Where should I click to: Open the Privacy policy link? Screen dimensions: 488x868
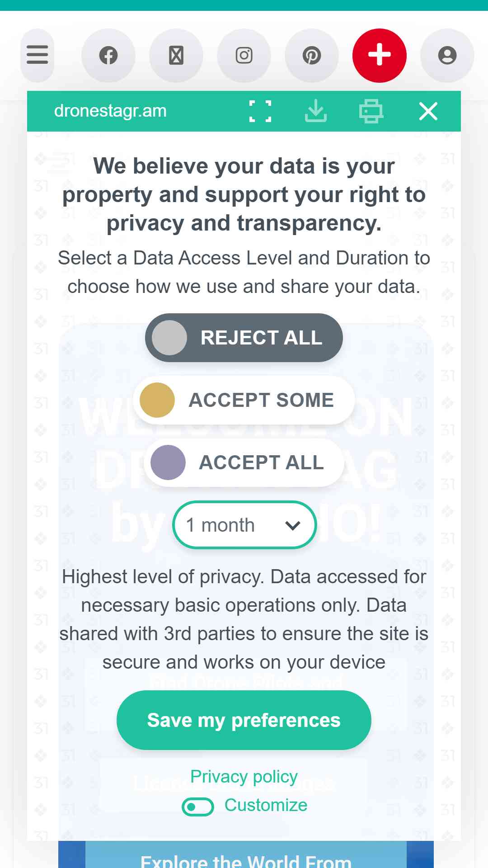click(244, 777)
